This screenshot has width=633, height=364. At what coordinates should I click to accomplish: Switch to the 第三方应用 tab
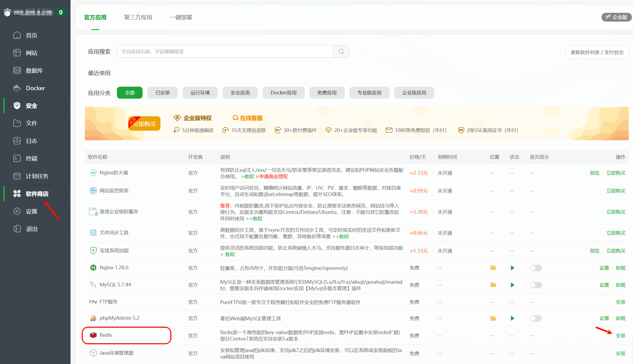tap(138, 17)
